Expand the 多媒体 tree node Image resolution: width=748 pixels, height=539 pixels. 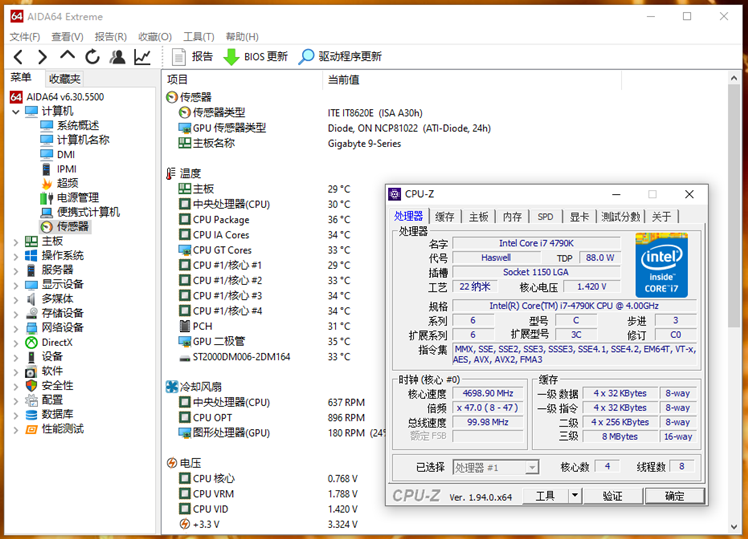point(16,300)
